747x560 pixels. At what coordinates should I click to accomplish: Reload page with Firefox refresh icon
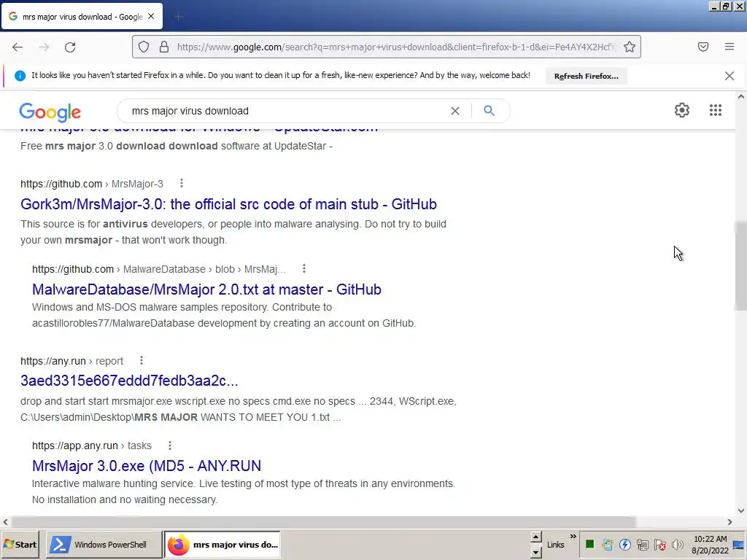point(70,47)
